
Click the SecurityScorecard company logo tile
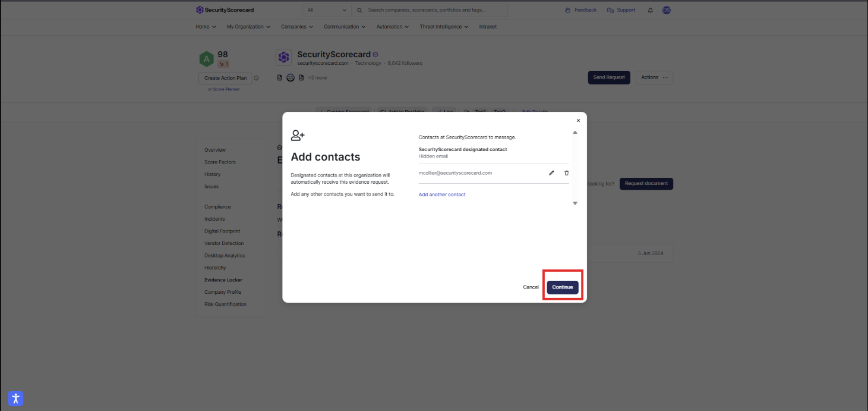pyautogui.click(x=283, y=57)
